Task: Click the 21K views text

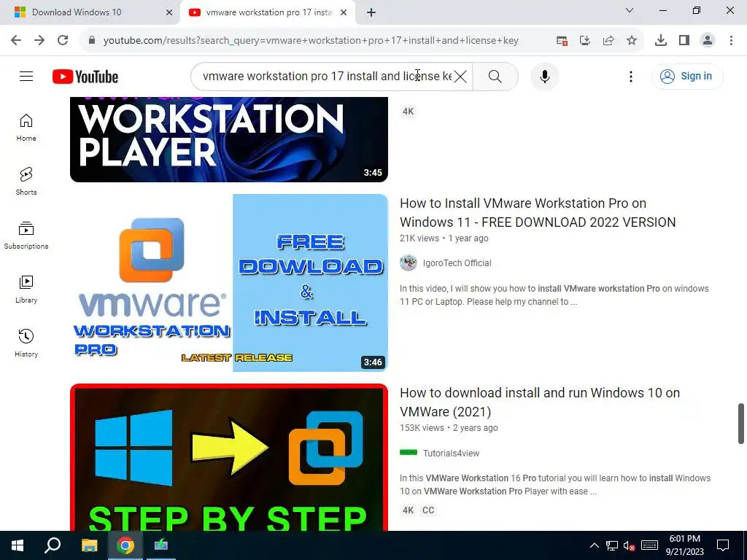Action: pos(419,238)
